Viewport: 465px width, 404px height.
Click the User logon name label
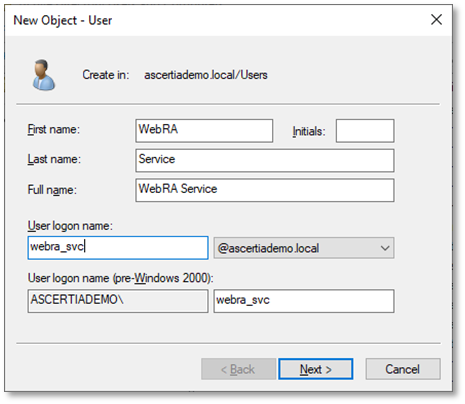coord(70,226)
